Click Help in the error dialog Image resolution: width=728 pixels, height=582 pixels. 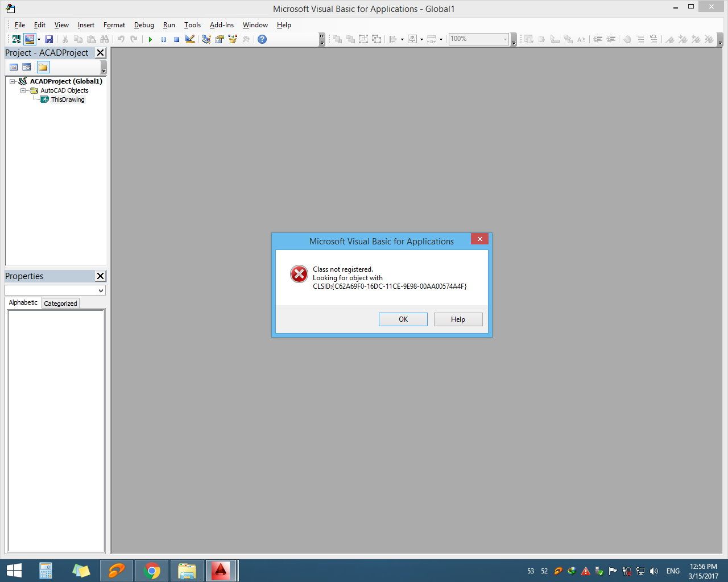click(x=458, y=319)
